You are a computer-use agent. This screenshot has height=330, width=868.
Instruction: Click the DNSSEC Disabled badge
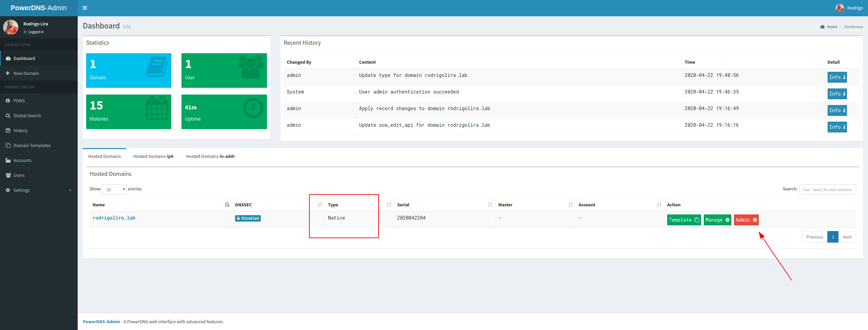pyautogui.click(x=248, y=218)
